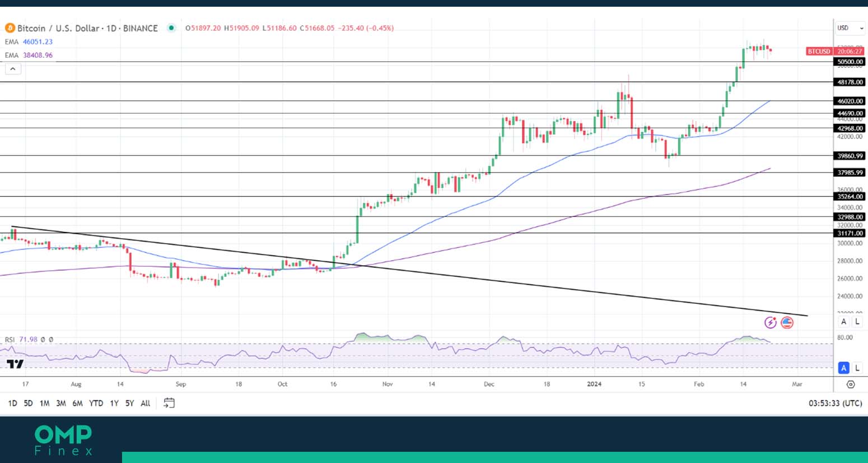
Task: Click the 37985.99 price level label
Action: tap(850, 173)
